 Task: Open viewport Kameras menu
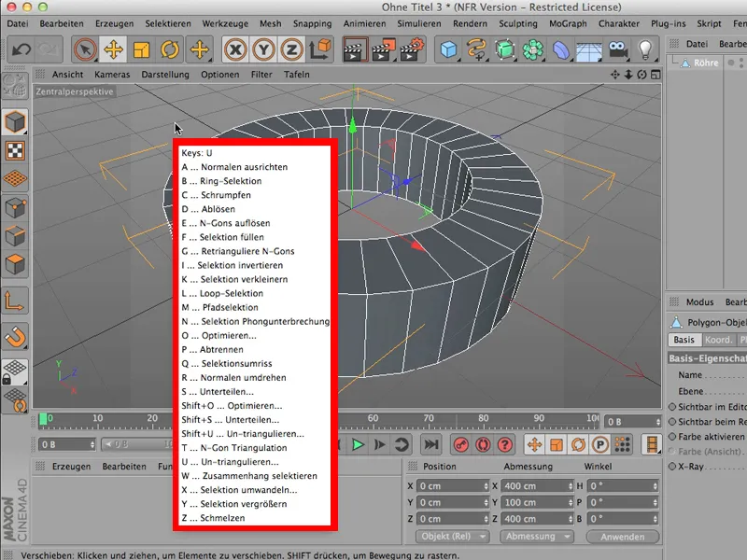pos(112,75)
